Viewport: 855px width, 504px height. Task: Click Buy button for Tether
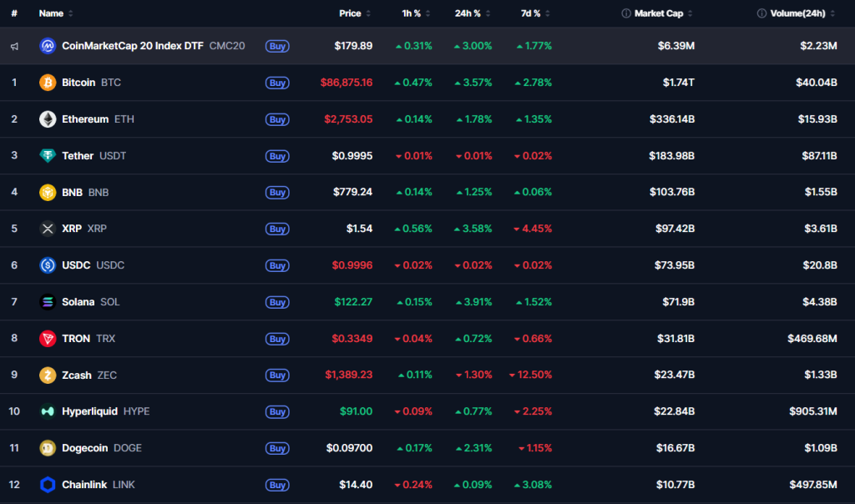(x=277, y=156)
